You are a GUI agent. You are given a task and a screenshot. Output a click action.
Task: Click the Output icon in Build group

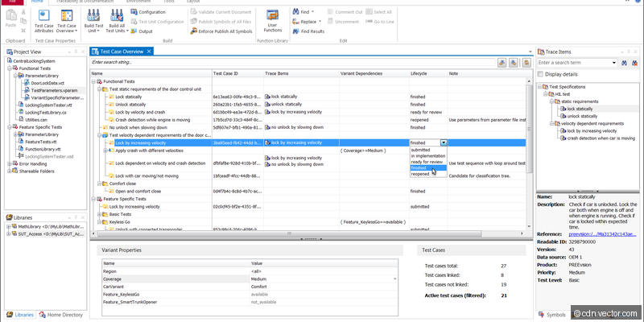(x=133, y=31)
